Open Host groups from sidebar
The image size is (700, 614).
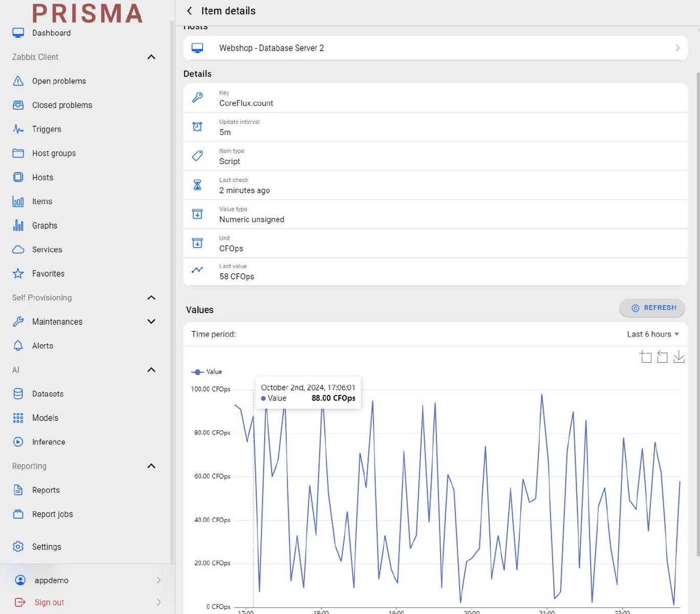pyautogui.click(x=54, y=153)
